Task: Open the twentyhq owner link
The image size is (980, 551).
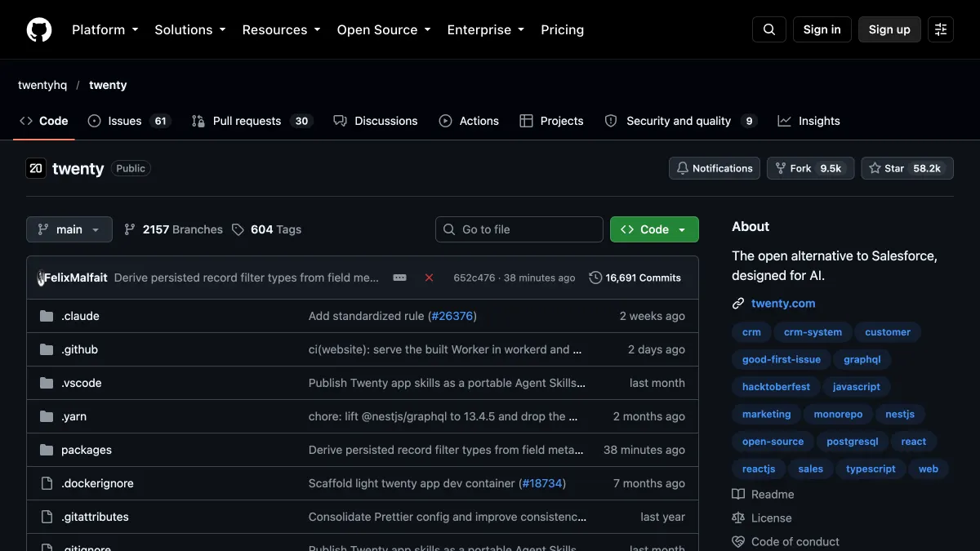Action: [x=42, y=85]
